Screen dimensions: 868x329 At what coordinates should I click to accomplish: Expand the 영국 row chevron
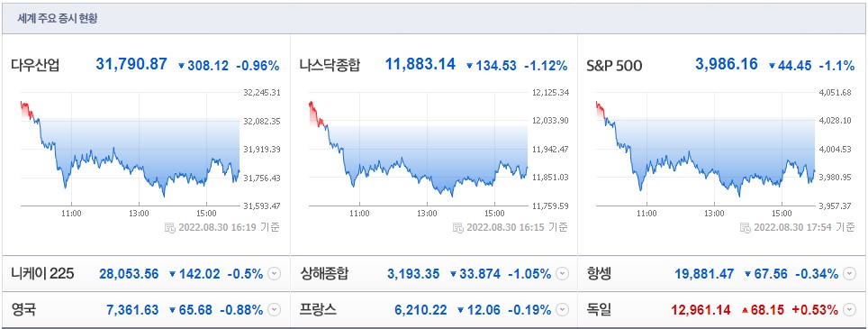[274, 309]
